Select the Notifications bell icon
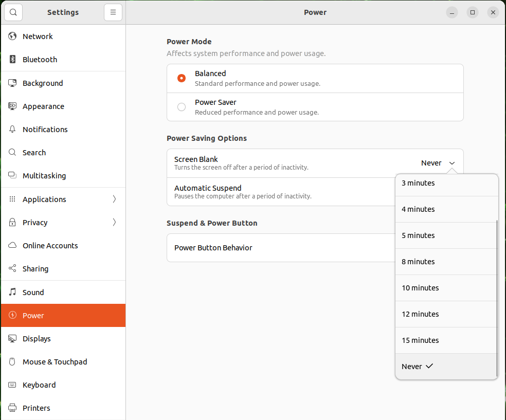Image resolution: width=506 pixels, height=420 pixels. (x=13, y=130)
